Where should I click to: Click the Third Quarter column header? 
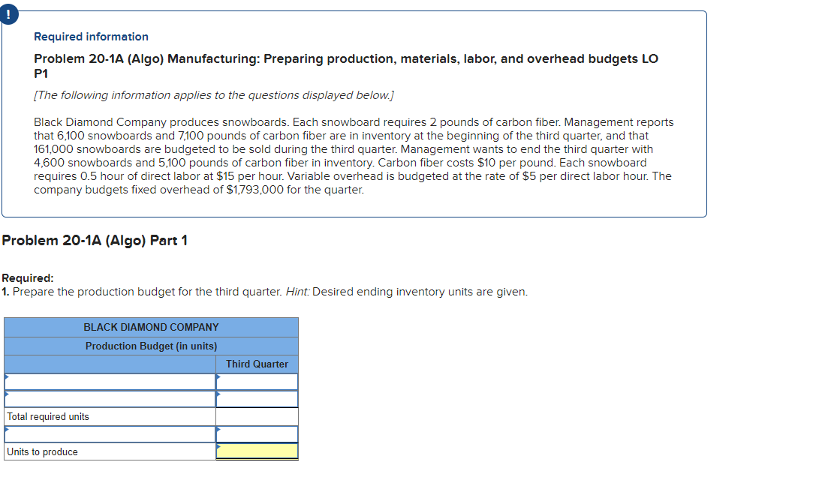[x=257, y=364]
